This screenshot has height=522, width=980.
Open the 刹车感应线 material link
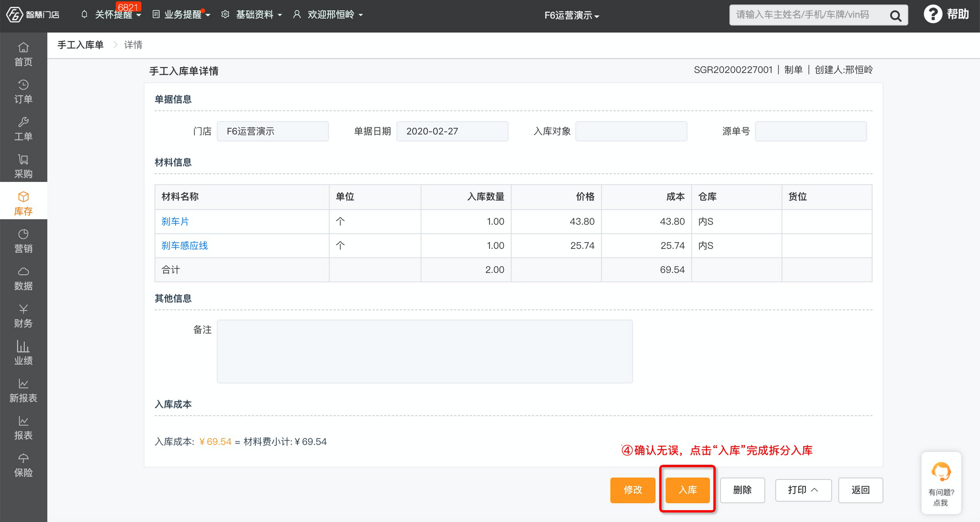click(185, 246)
